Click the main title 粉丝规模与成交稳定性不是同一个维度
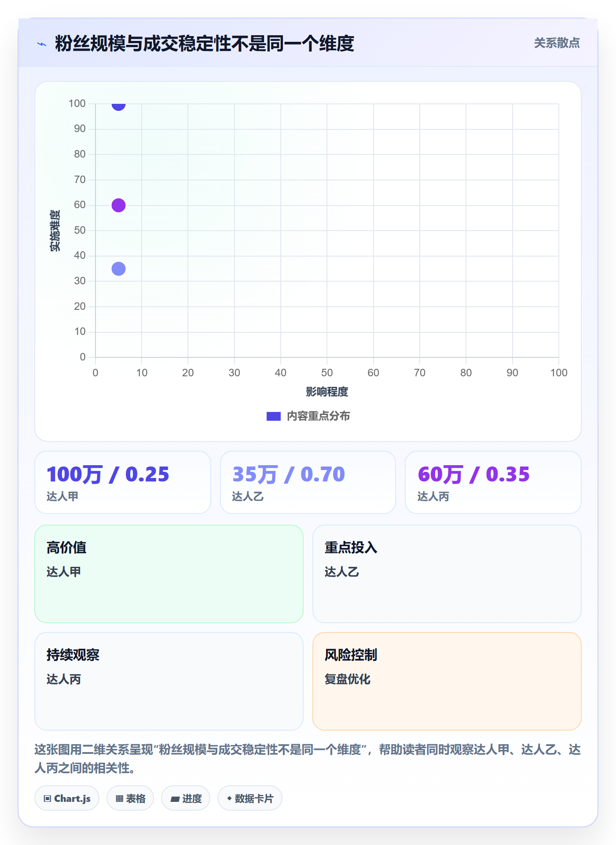This screenshot has width=616, height=845. (x=205, y=44)
